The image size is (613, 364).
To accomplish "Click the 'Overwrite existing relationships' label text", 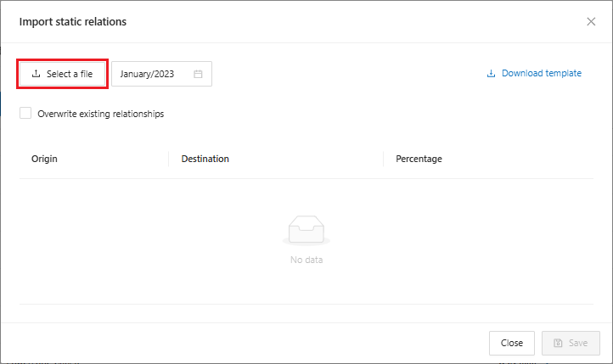I will (x=100, y=114).
